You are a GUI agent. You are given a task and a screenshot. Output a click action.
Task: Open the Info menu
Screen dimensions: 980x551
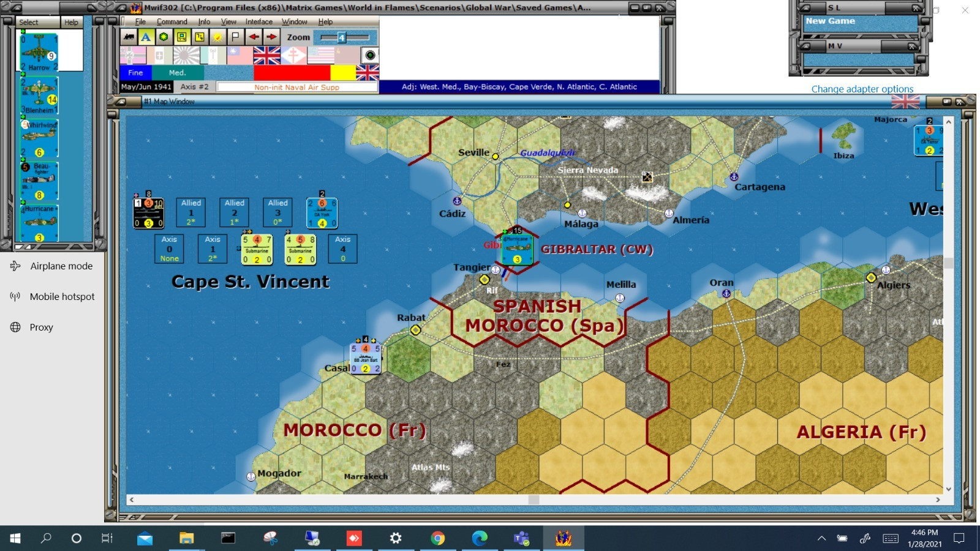tap(204, 22)
